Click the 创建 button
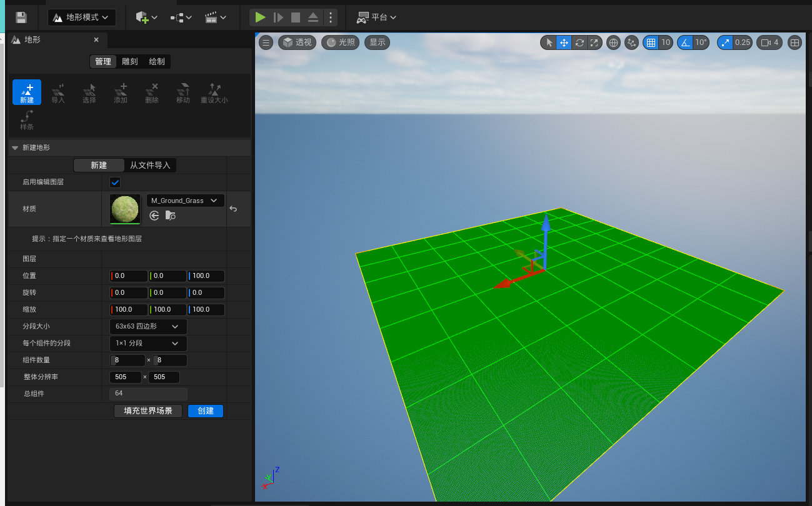The image size is (812, 506). pos(206,410)
